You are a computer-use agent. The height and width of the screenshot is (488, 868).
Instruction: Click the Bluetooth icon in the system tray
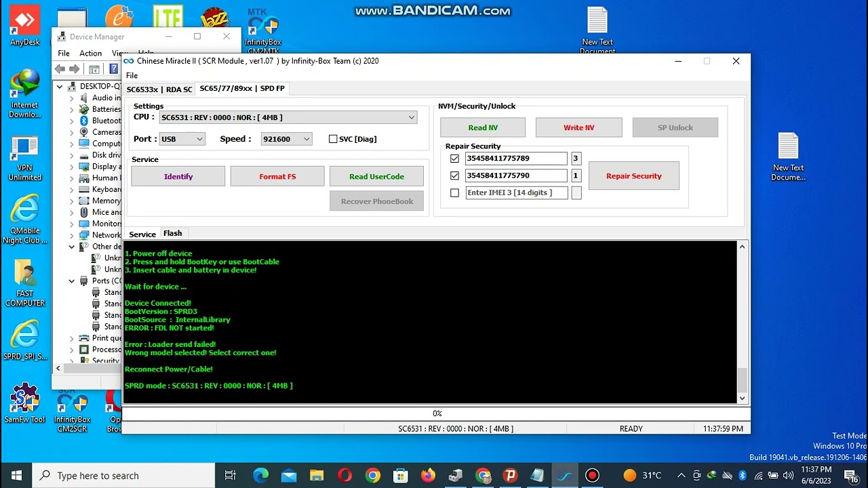pyautogui.click(x=743, y=475)
